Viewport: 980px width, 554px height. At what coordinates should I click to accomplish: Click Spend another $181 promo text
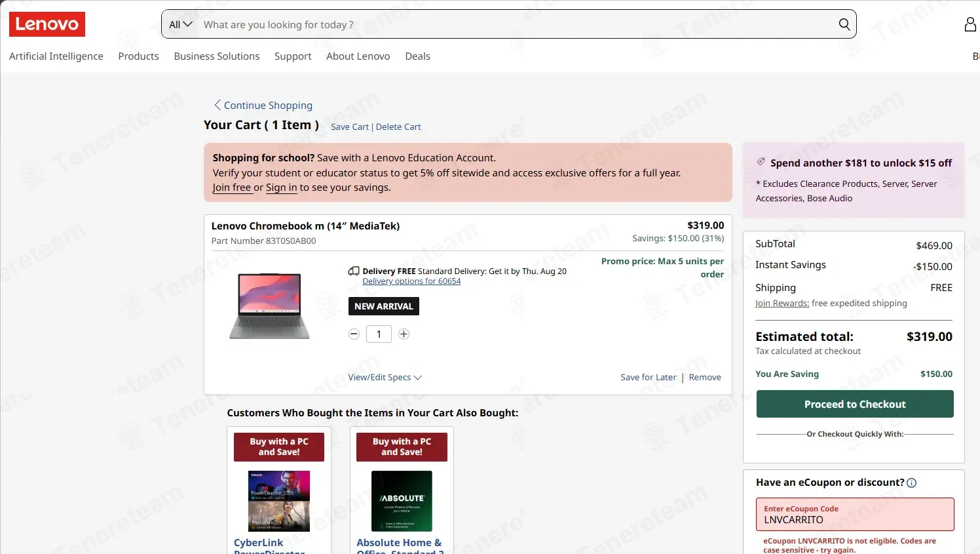(861, 163)
